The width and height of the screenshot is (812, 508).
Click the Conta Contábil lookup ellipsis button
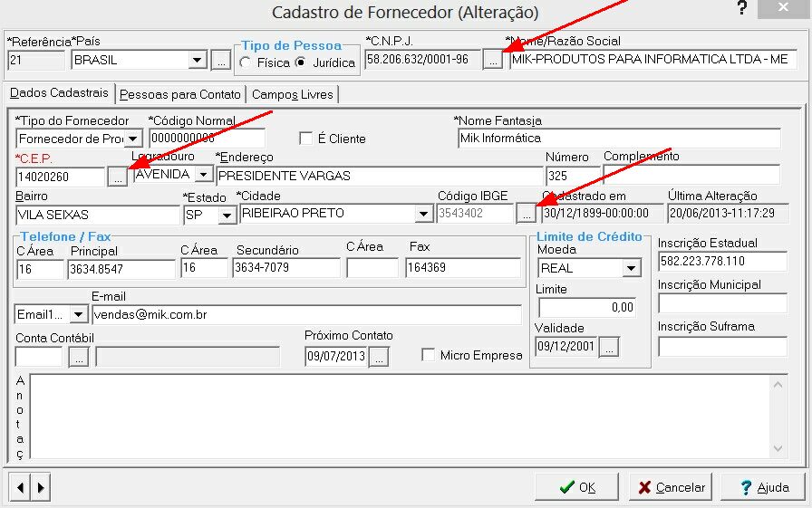tap(79, 357)
